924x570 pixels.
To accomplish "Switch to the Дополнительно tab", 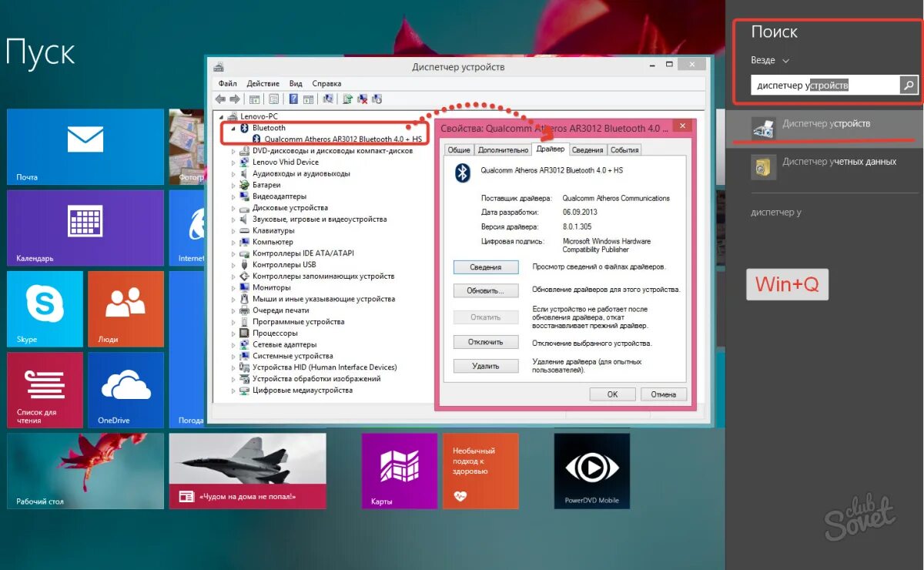I will [x=503, y=150].
